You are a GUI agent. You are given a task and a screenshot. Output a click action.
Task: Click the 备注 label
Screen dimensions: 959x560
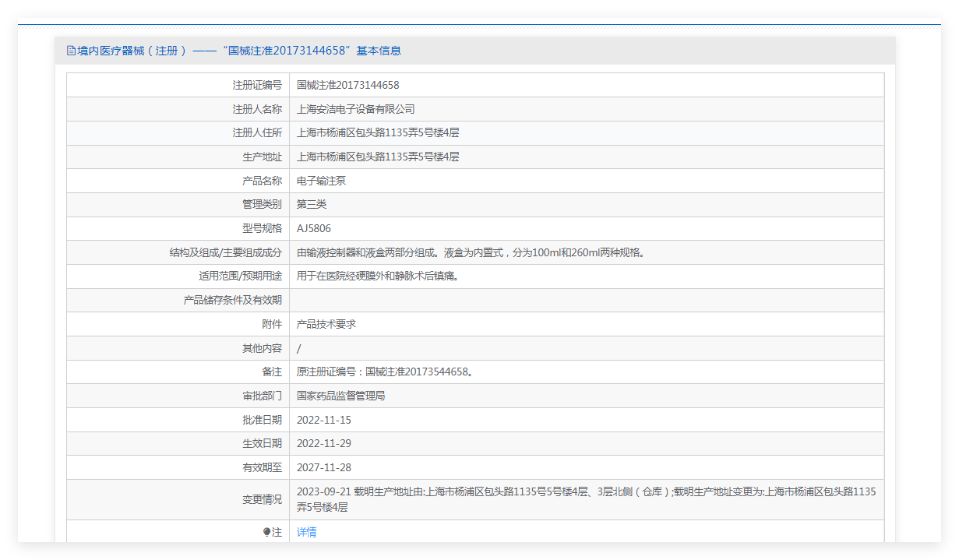pos(273,372)
